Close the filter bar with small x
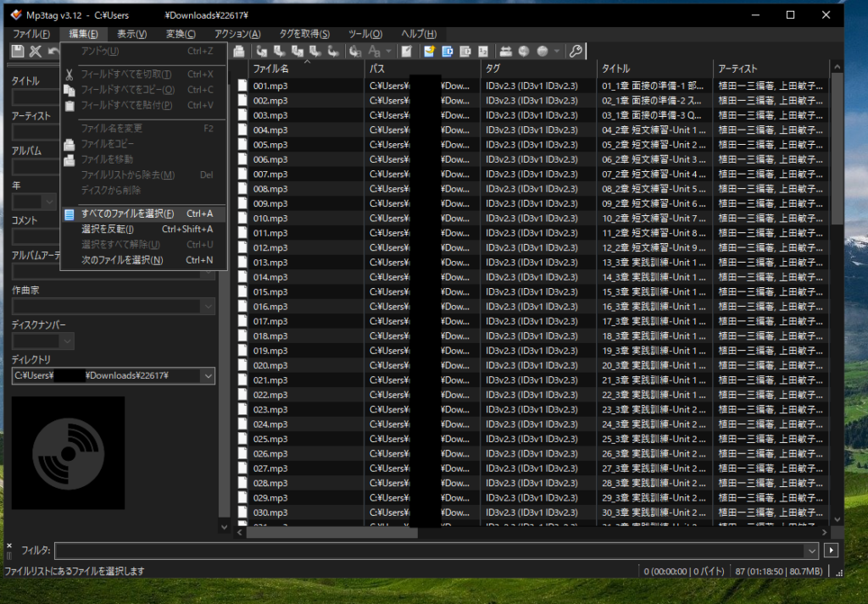This screenshot has height=604, width=868. (8, 546)
